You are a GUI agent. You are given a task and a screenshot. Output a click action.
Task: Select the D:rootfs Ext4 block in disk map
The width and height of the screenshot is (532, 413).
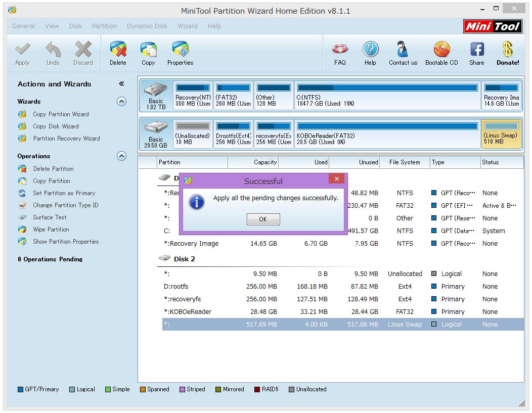pyautogui.click(x=233, y=134)
